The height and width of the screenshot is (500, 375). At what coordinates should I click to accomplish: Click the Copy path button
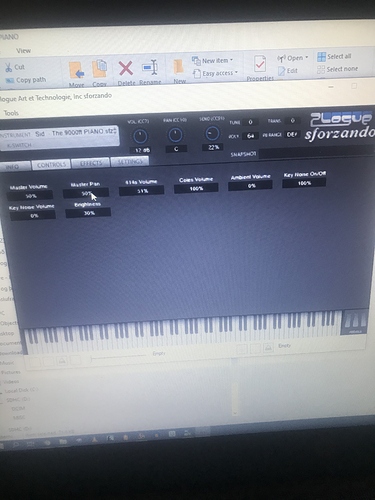point(26,80)
